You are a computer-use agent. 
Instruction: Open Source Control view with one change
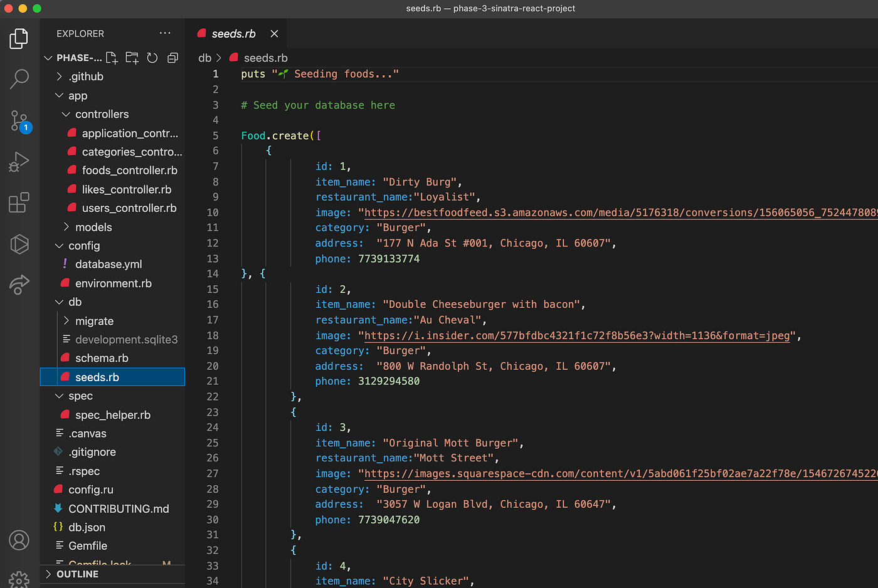(x=19, y=120)
